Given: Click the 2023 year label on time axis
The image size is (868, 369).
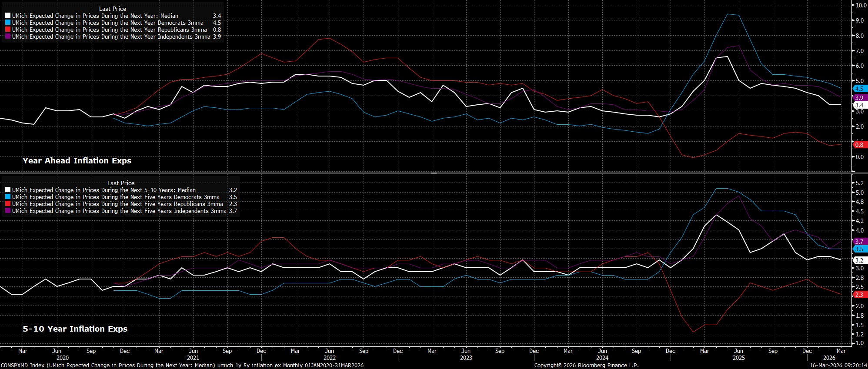Looking at the screenshot, I should point(466,358).
